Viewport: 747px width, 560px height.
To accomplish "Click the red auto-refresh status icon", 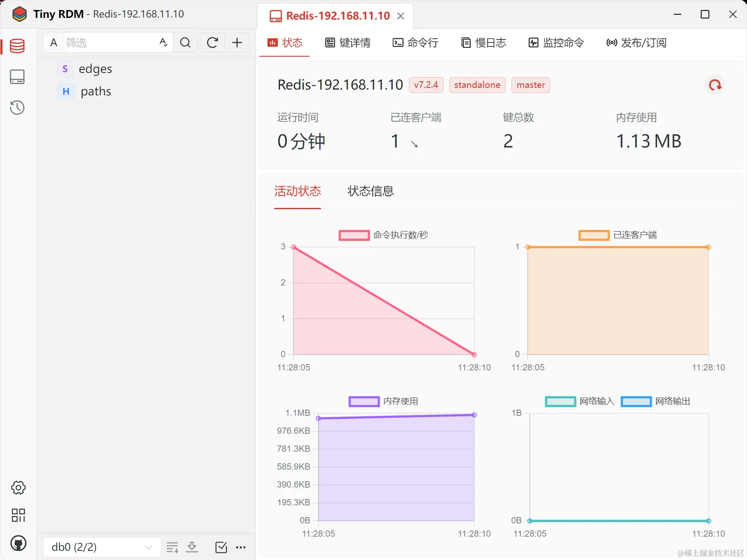I will [x=715, y=85].
